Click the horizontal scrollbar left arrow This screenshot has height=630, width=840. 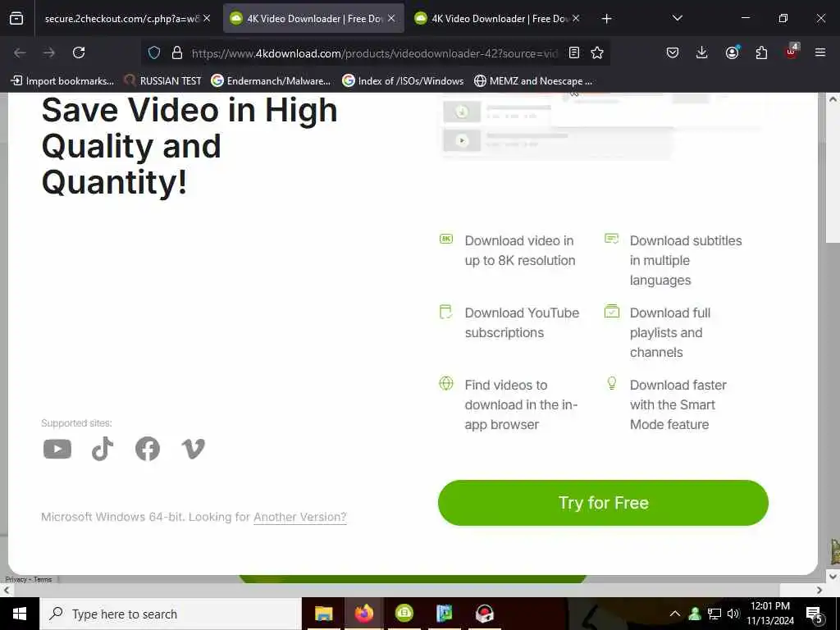pyautogui.click(x=7, y=591)
